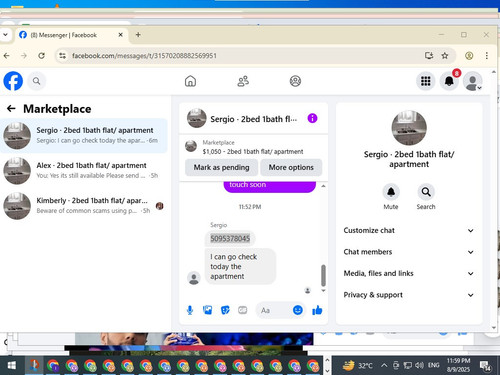Click the chat scroll down arrow

323,291
